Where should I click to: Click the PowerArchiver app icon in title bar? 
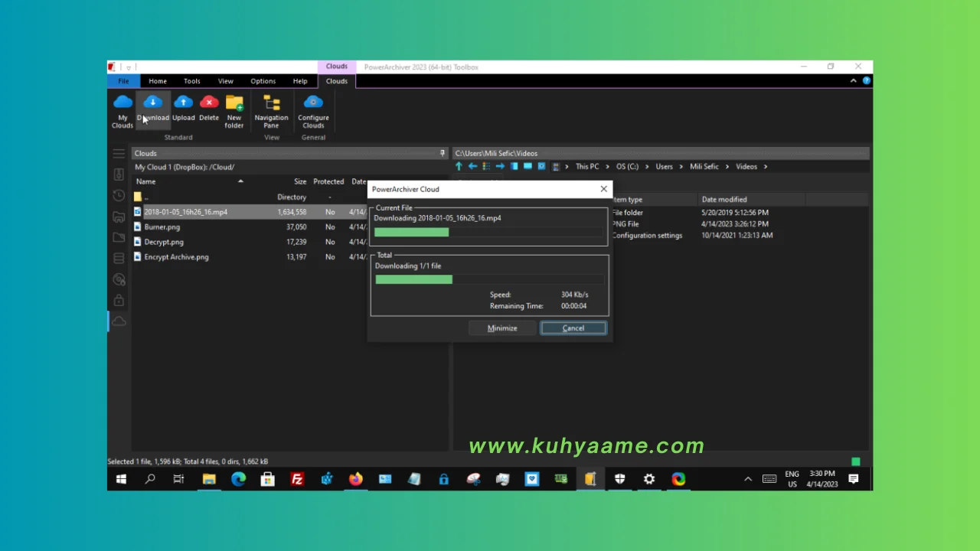pos(113,67)
